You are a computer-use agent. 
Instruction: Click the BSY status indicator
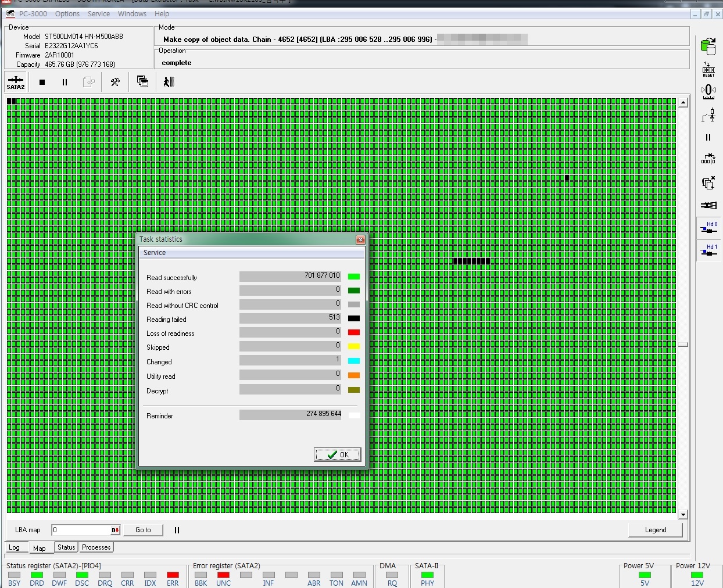coord(14,575)
